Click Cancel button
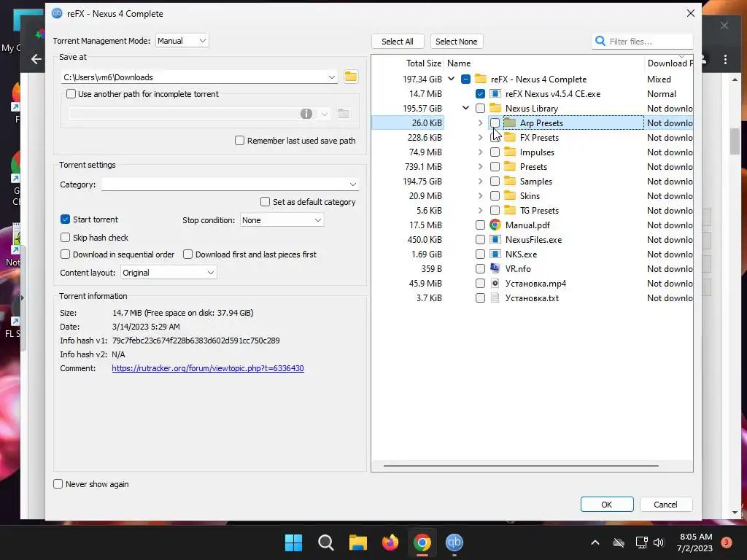Image resolution: width=747 pixels, height=560 pixels. [665, 505]
